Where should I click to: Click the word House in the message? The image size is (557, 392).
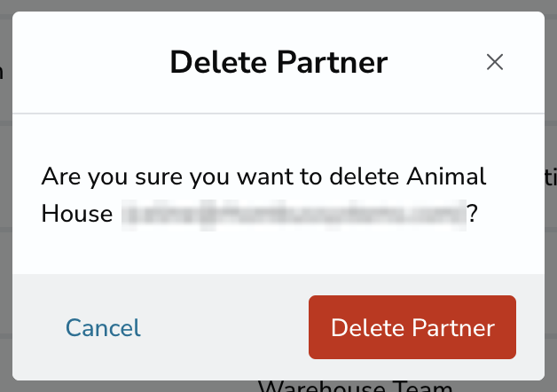click(77, 214)
